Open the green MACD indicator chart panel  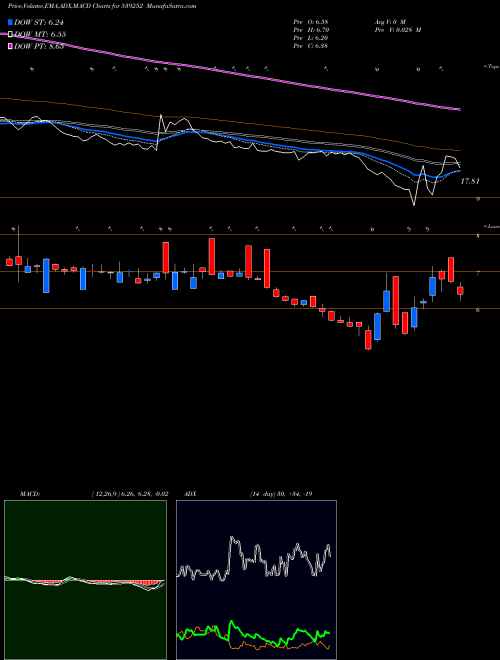tap(85, 580)
